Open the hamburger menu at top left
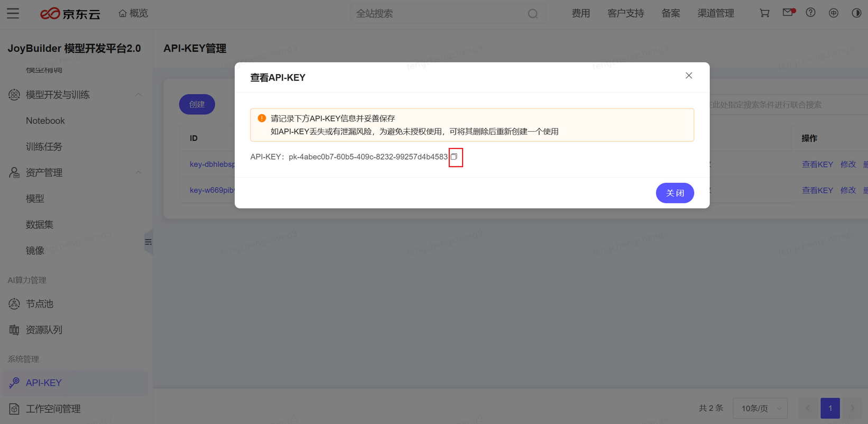Image resolution: width=868 pixels, height=424 pixels. [x=13, y=13]
